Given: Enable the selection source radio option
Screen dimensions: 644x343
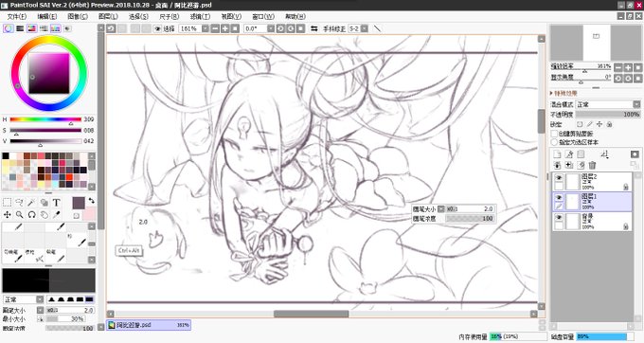Looking at the screenshot, I should point(554,142).
